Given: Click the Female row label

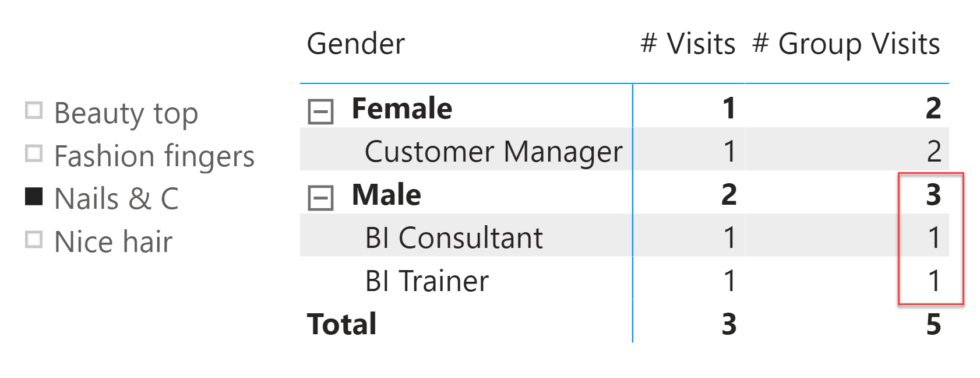Looking at the screenshot, I should 402,108.
